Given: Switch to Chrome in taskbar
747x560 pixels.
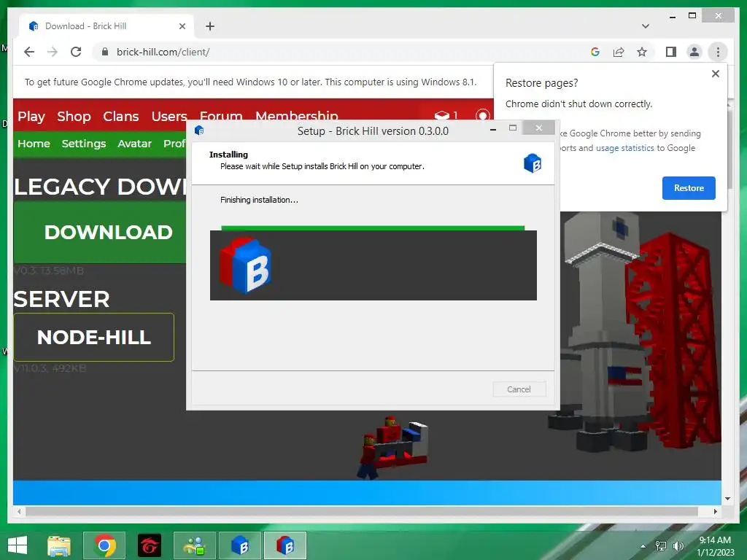Looking at the screenshot, I should point(104,545).
